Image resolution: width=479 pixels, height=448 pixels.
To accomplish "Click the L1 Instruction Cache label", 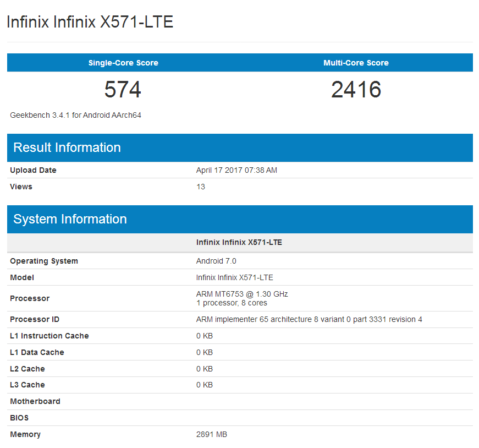I will [x=49, y=336].
